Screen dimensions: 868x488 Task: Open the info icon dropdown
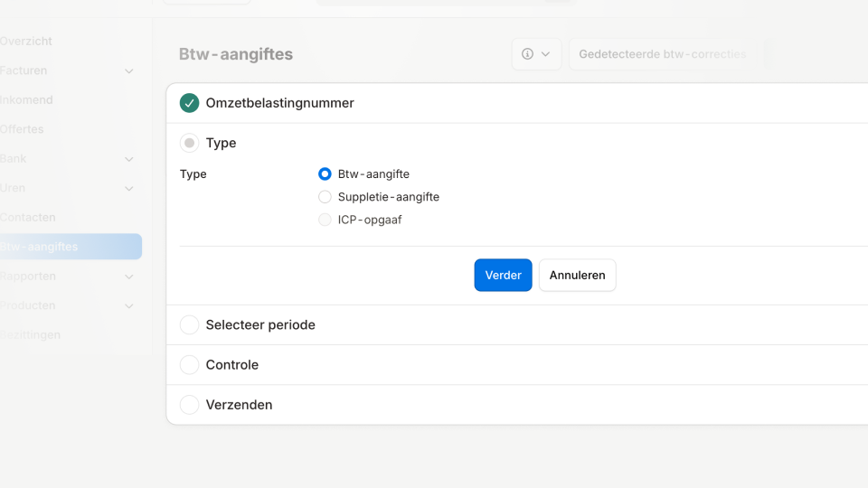536,54
